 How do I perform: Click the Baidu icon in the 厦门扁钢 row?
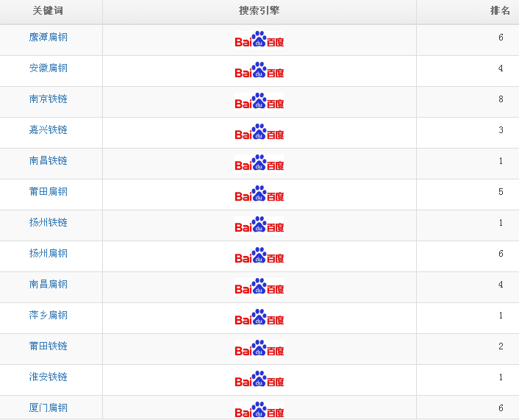coord(259,410)
